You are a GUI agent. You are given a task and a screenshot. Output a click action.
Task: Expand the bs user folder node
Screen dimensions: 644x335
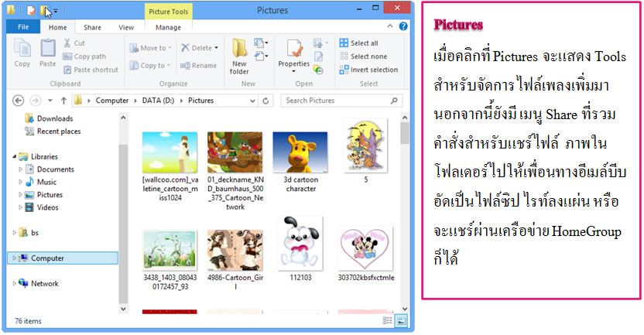[15, 233]
